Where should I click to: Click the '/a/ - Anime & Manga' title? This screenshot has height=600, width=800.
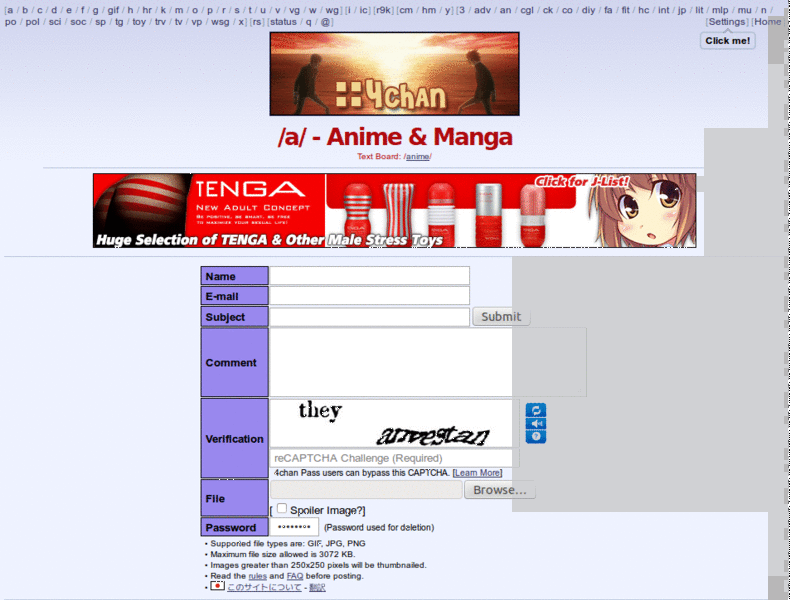coord(395,137)
